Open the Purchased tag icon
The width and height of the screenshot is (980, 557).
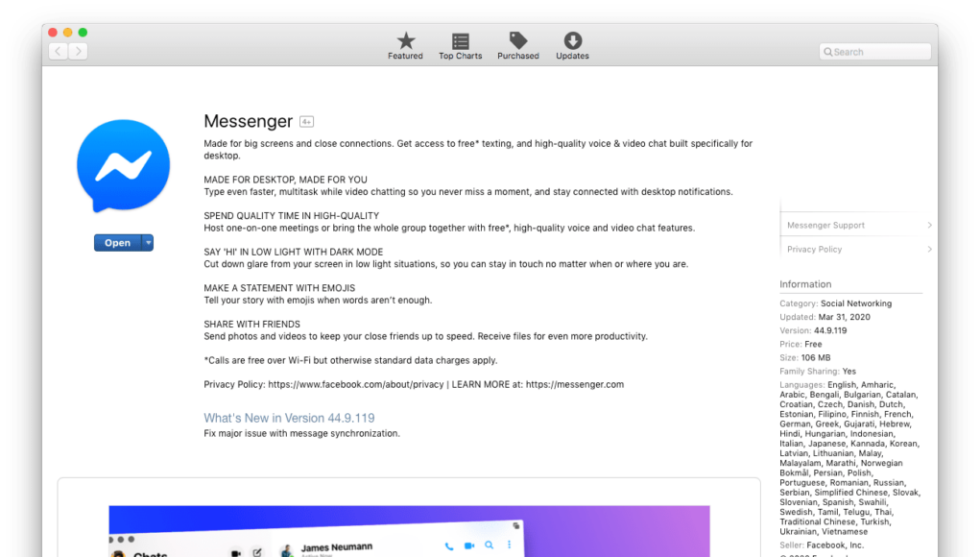coord(518,40)
